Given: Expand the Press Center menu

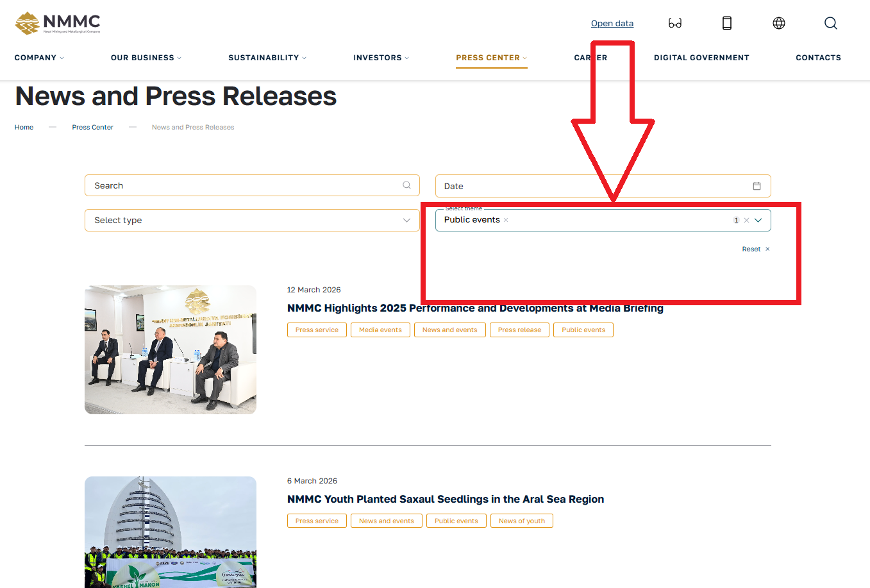Looking at the screenshot, I should click(x=492, y=58).
